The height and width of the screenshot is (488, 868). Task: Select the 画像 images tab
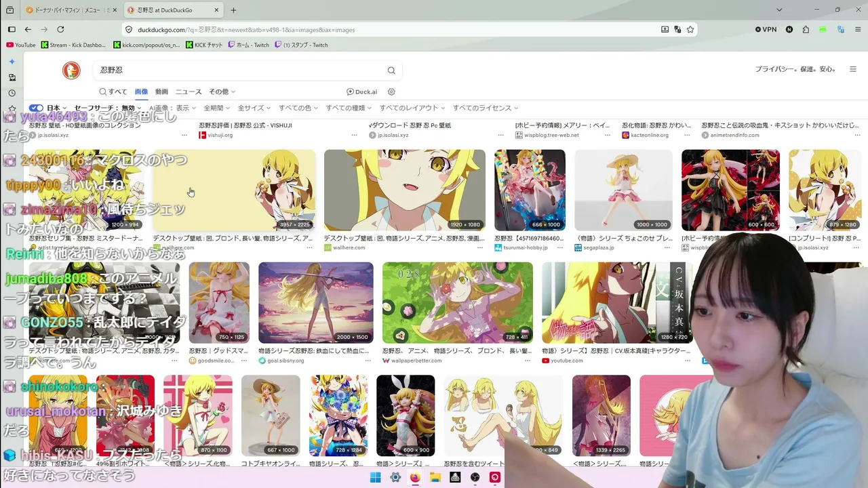point(141,91)
